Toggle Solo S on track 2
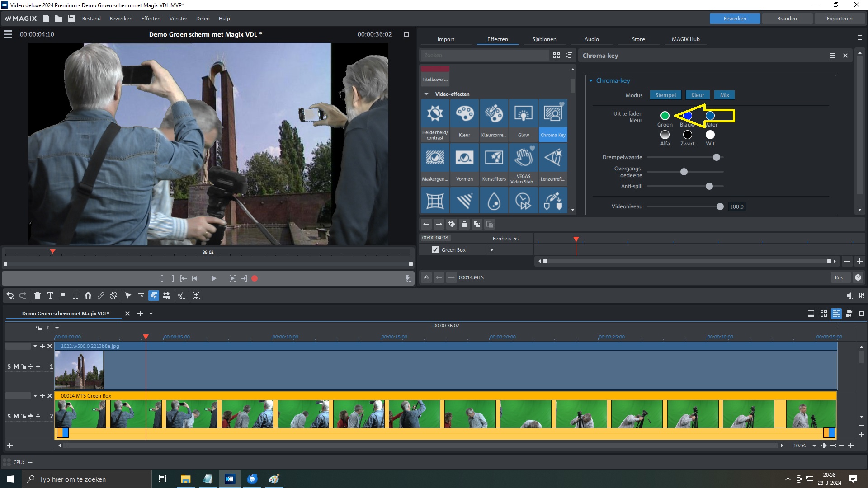This screenshot has width=868, height=488. (x=9, y=416)
